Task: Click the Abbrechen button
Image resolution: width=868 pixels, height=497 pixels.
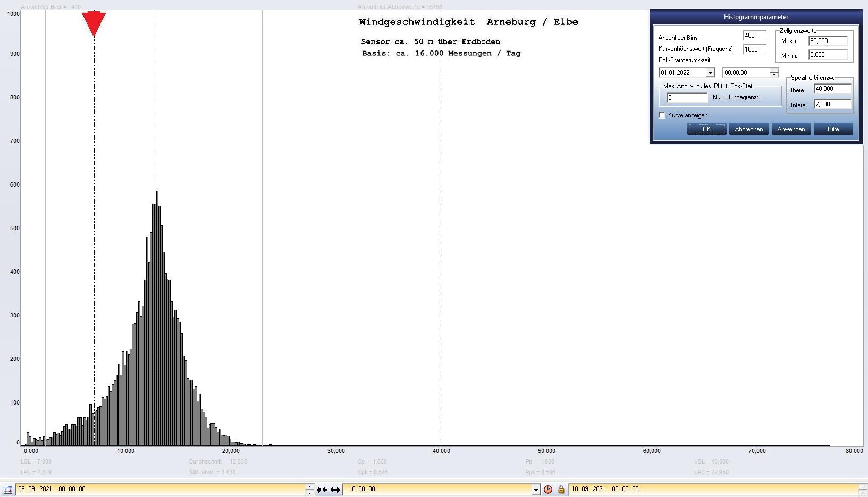Action: coord(748,129)
